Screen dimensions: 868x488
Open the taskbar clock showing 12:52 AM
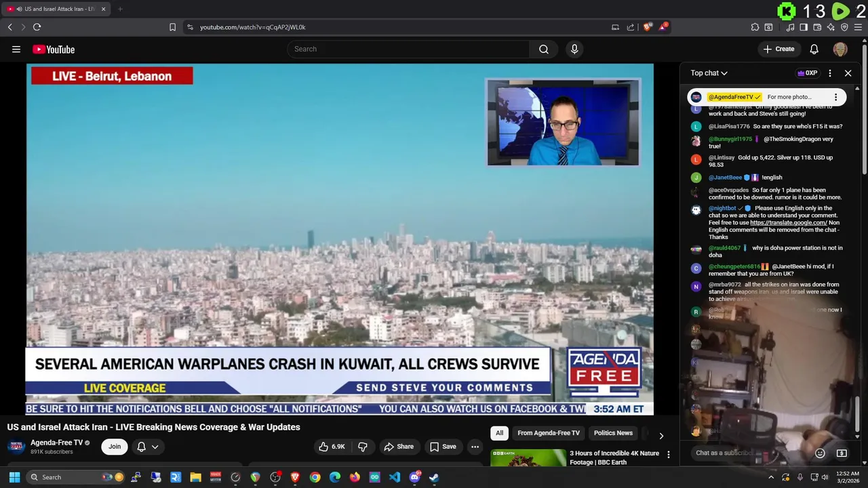click(848, 477)
